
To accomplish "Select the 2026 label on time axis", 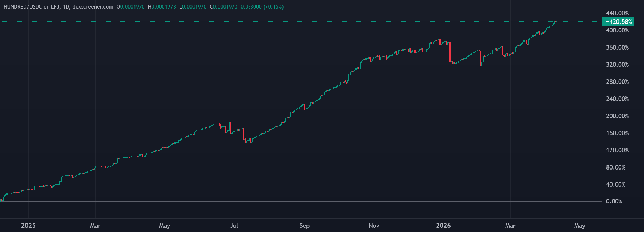I will 443,226.
